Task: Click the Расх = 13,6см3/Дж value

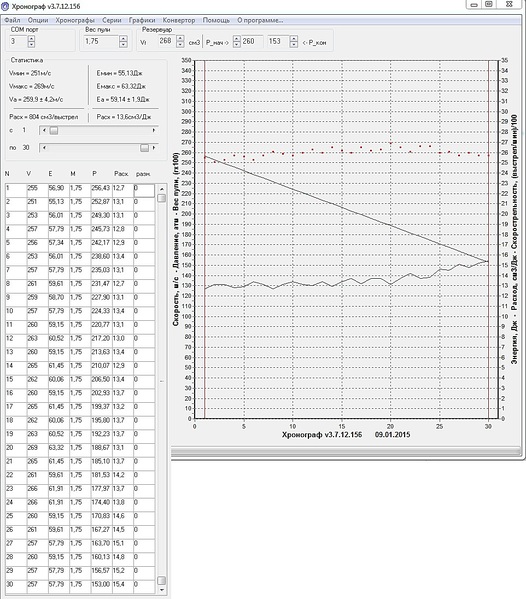Action: pos(124,117)
